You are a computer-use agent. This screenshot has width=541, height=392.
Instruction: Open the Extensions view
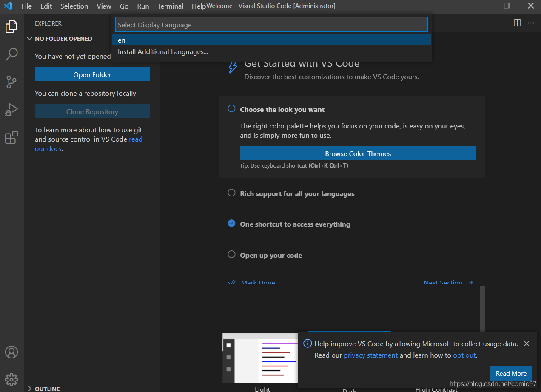pos(11,137)
